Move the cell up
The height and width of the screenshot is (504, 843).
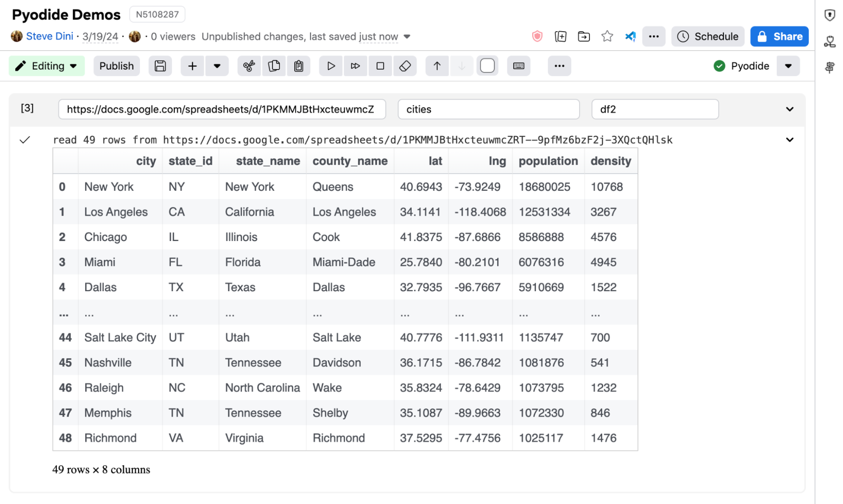437,66
